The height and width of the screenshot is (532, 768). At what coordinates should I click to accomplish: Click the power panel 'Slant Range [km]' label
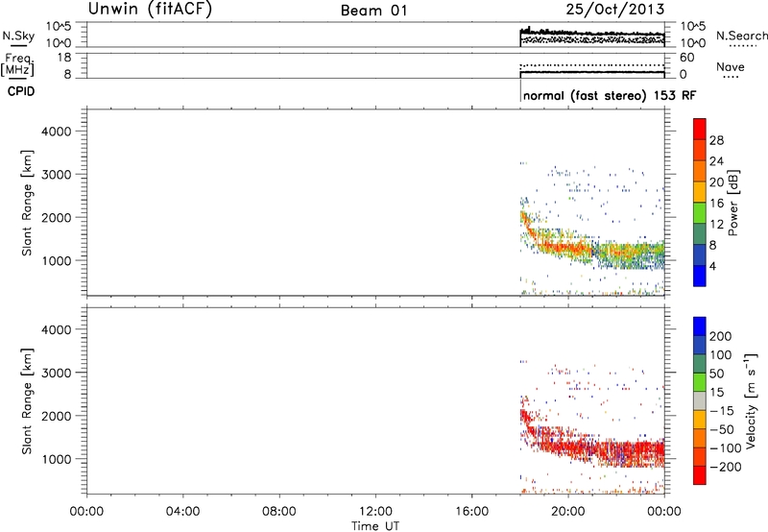(27, 203)
